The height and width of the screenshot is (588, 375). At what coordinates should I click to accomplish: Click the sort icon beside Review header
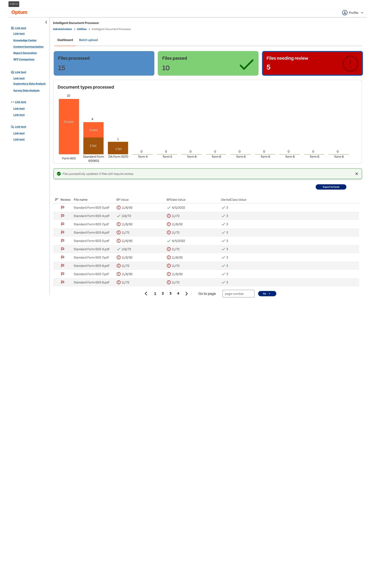(x=57, y=200)
